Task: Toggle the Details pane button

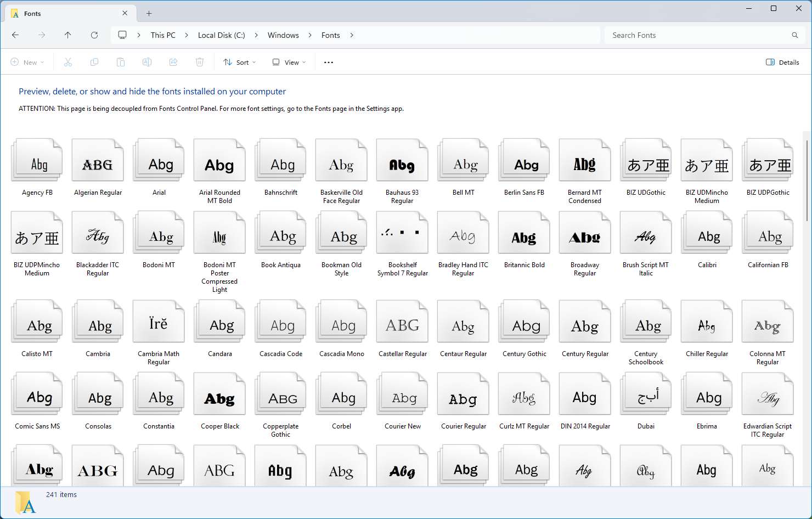Action: tap(782, 62)
